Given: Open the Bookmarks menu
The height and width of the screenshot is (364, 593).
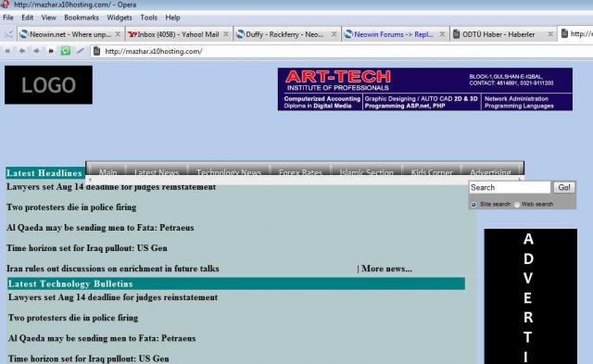Looking at the screenshot, I should click(x=82, y=18).
